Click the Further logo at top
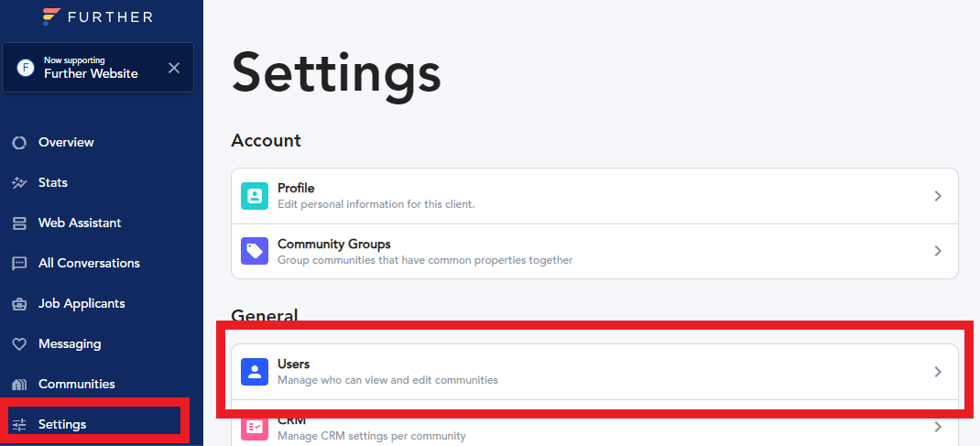Image resolution: width=980 pixels, height=446 pixels. 98,16
